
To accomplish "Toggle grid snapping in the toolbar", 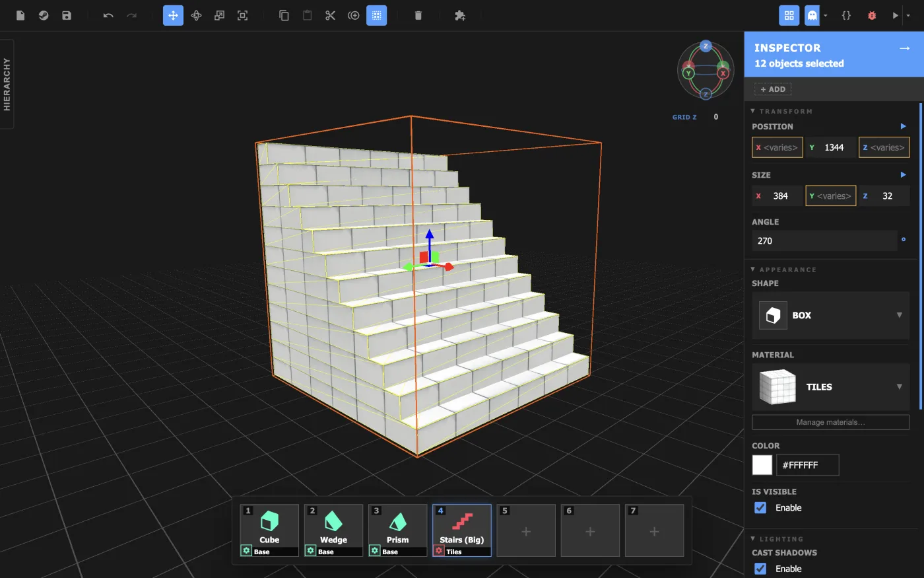I will (377, 15).
